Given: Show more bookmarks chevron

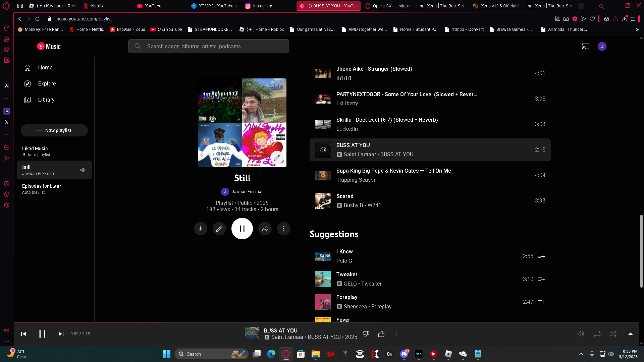Looking at the screenshot, I should pos(637,29).
